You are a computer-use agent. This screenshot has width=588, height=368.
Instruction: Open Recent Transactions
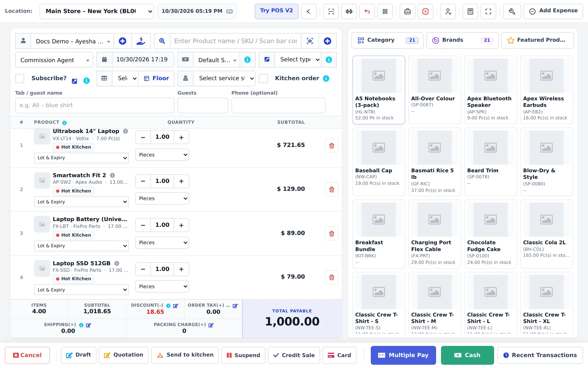coord(540,355)
